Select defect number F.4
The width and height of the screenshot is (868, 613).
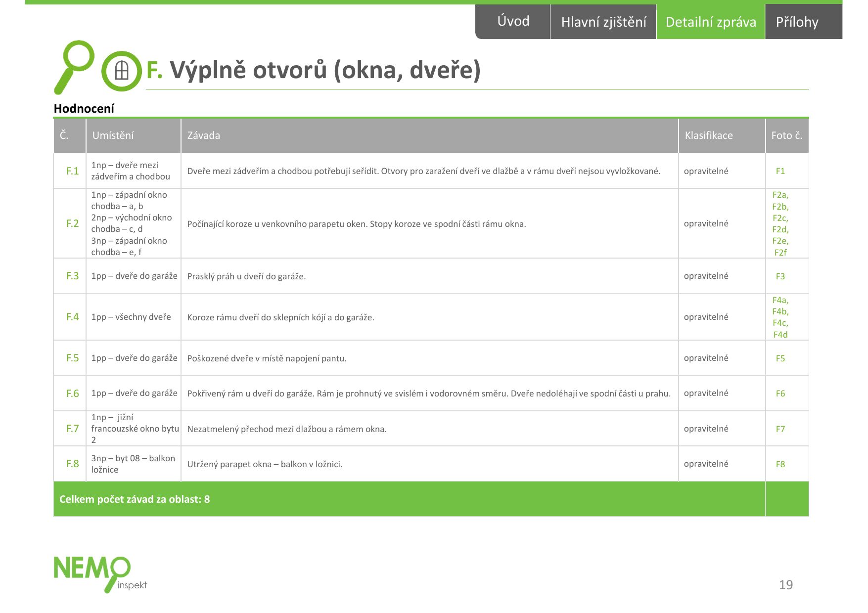[x=72, y=317]
